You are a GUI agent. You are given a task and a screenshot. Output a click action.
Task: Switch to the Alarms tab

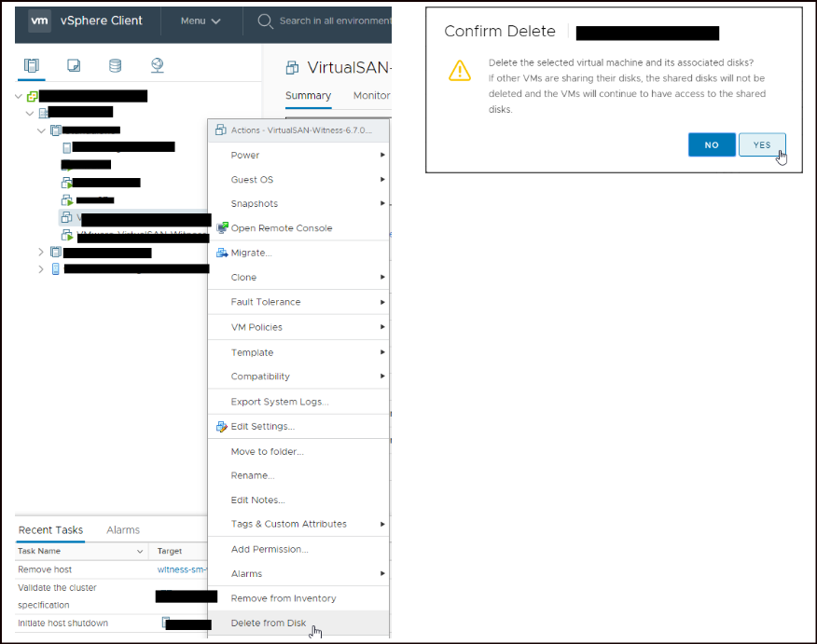point(122,529)
